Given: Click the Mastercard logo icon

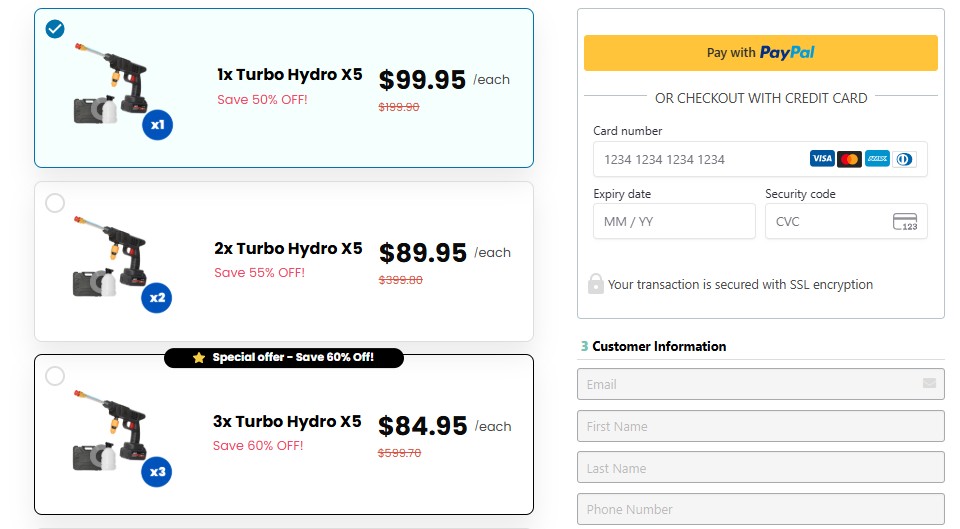Looking at the screenshot, I should tap(849, 159).
